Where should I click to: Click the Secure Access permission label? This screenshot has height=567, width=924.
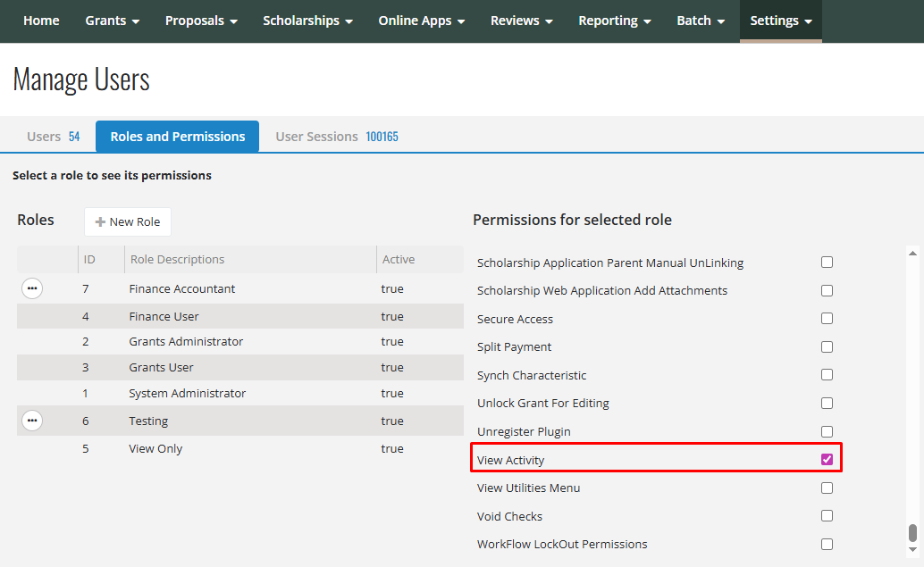pos(515,319)
